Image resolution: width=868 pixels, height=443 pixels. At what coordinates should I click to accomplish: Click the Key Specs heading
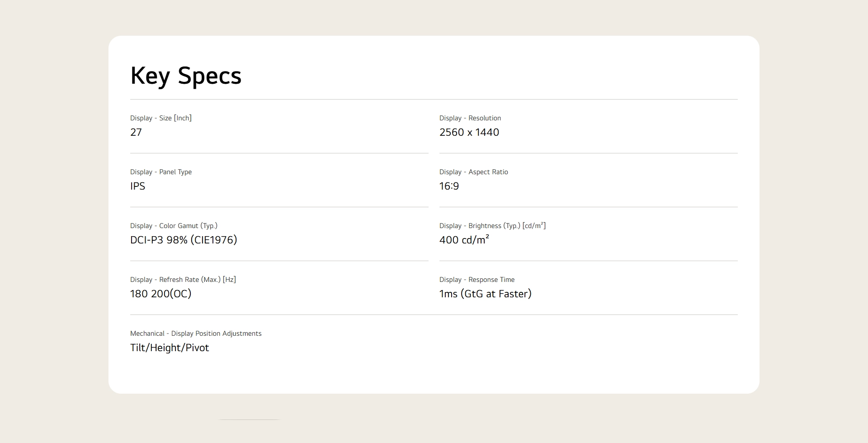pos(186,76)
